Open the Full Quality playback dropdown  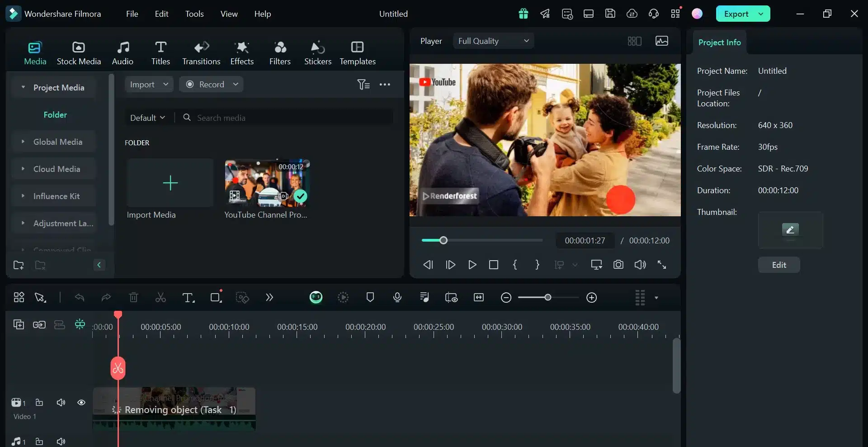[x=492, y=40]
